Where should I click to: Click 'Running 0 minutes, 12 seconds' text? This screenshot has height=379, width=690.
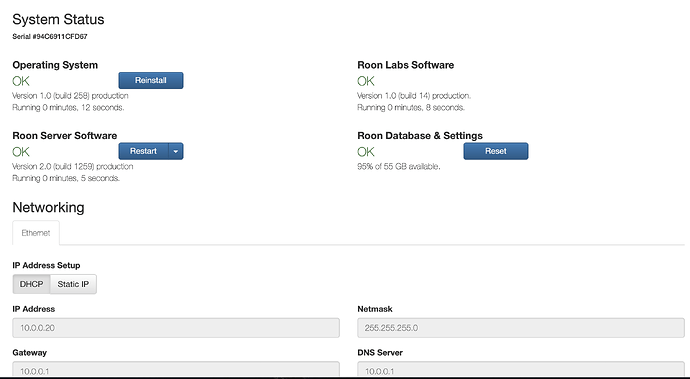click(x=68, y=107)
